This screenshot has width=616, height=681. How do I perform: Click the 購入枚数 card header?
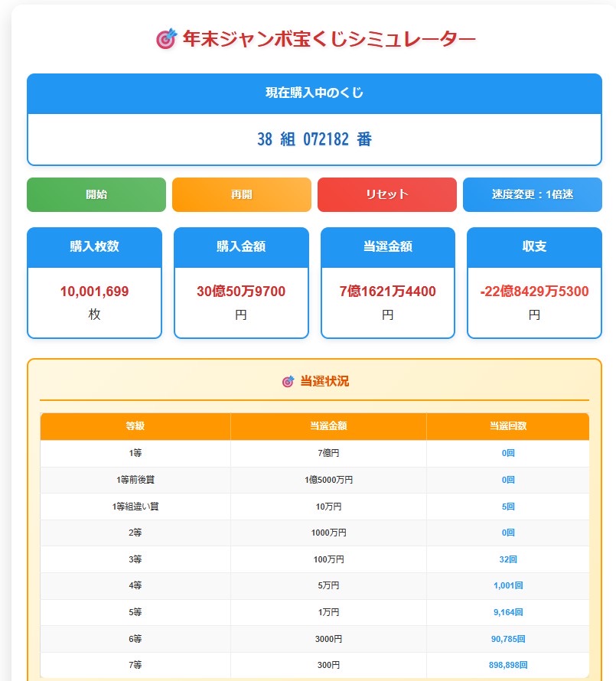pos(94,247)
